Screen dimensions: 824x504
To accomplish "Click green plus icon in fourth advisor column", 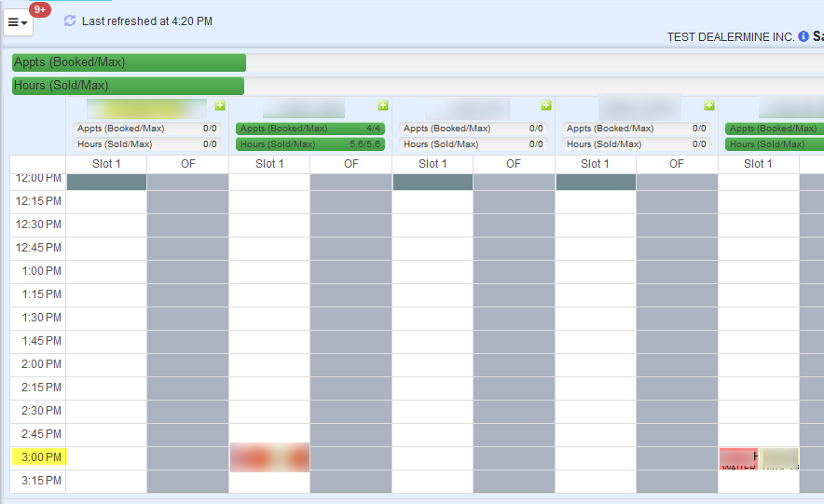I will [x=708, y=105].
